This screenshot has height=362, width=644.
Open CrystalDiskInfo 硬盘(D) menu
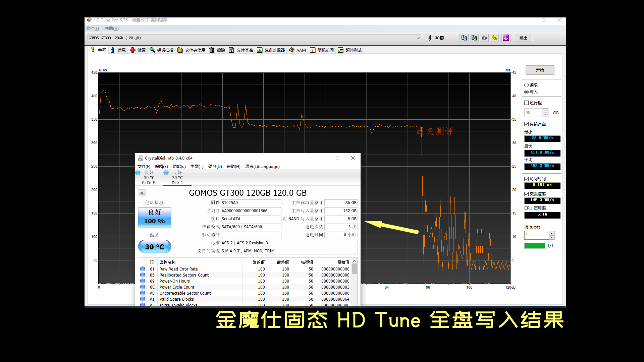(215, 167)
